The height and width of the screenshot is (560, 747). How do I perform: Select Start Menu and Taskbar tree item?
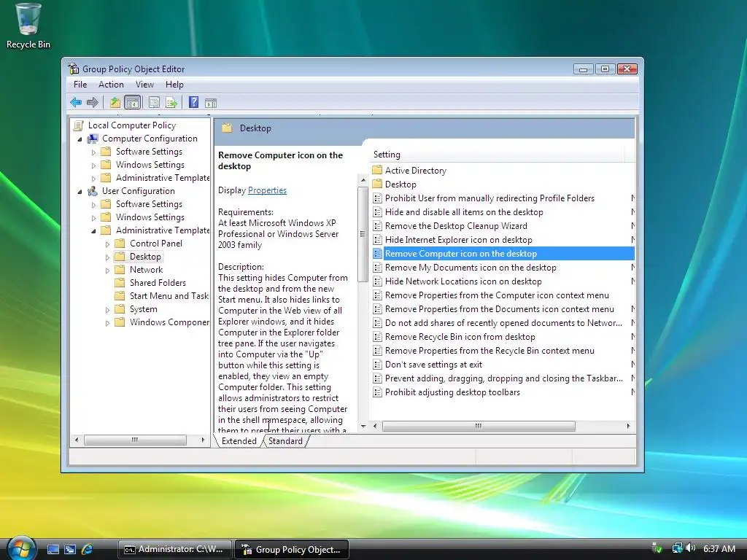(x=169, y=296)
